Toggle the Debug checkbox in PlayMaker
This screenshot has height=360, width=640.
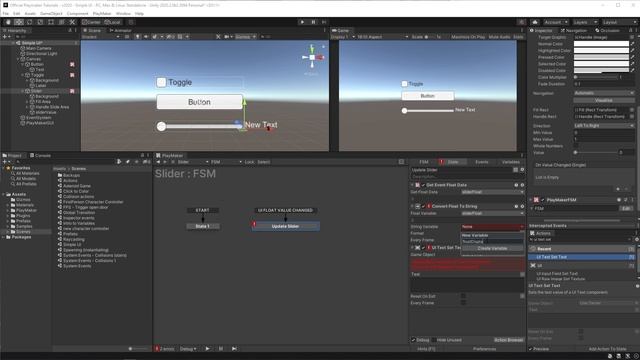coord(413,340)
